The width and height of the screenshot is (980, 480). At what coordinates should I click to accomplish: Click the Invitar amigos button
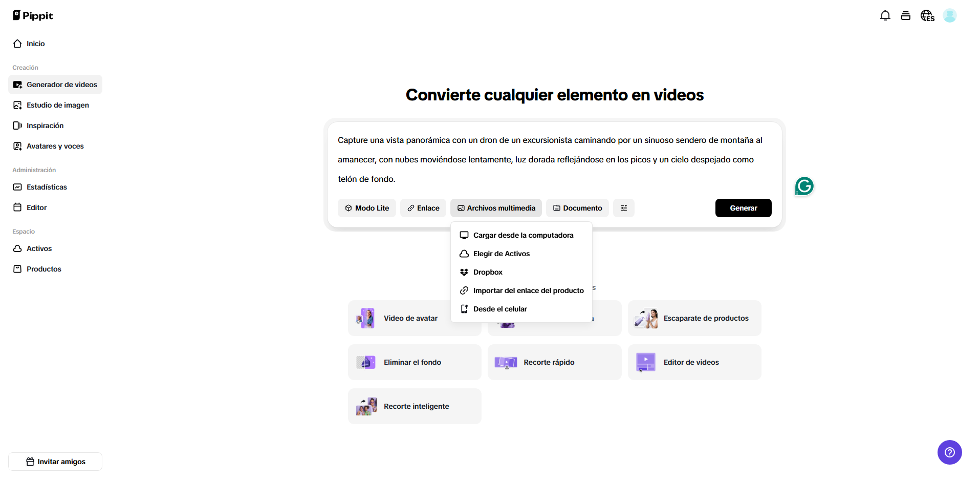(x=55, y=462)
